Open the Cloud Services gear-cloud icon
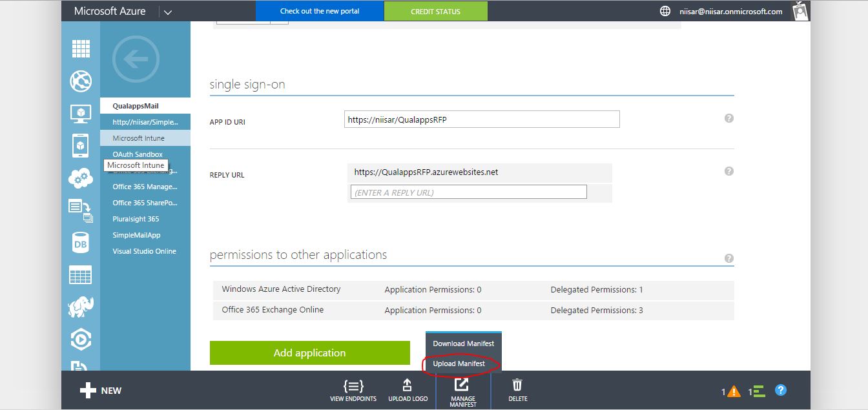This screenshot has height=410, width=868. click(81, 178)
